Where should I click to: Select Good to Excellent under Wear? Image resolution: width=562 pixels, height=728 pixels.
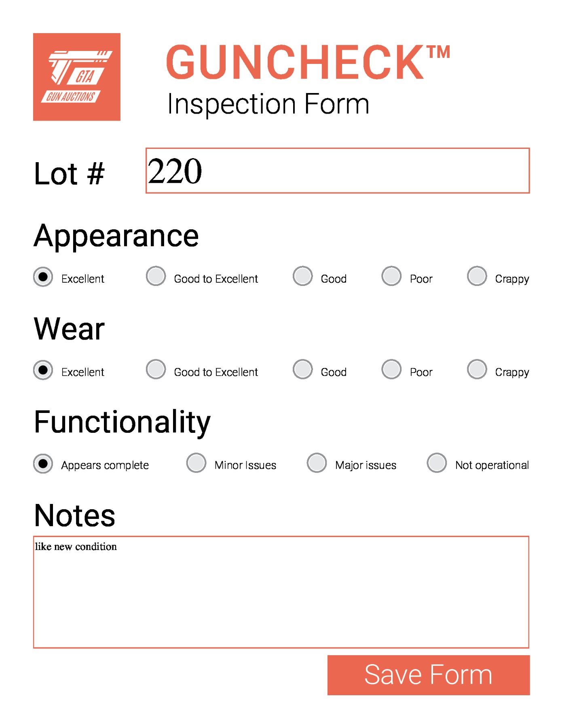pyautogui.click(x=156, y=369)
